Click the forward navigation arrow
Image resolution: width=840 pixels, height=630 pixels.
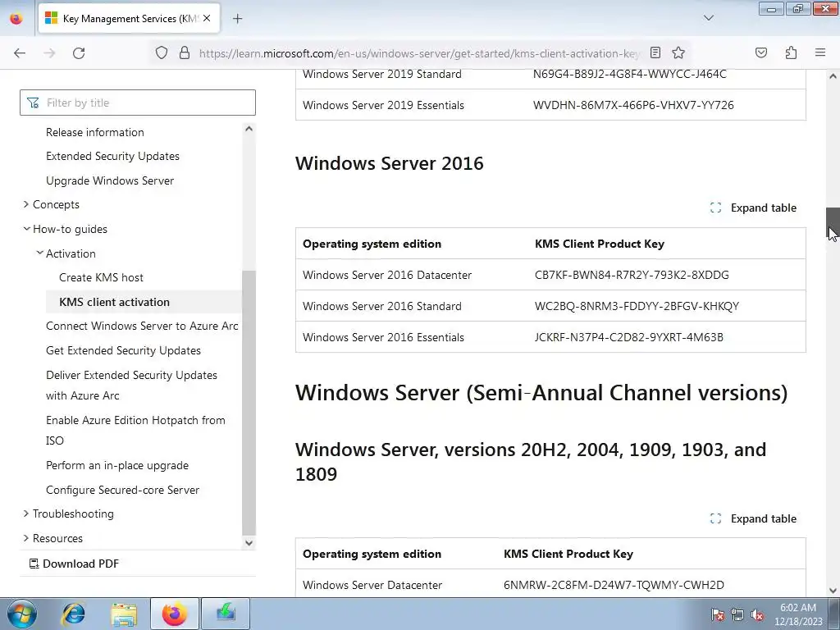tap(49, 53)
